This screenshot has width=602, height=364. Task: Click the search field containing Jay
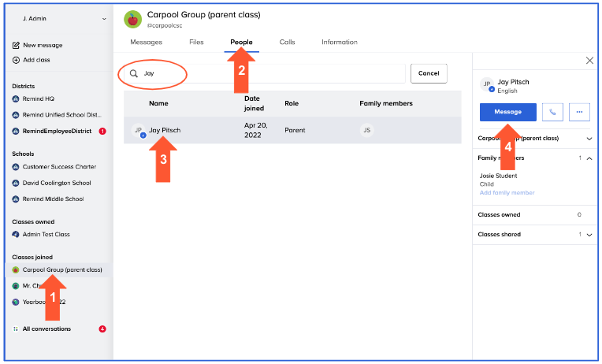pyautogui.click(x=268, y=73)
